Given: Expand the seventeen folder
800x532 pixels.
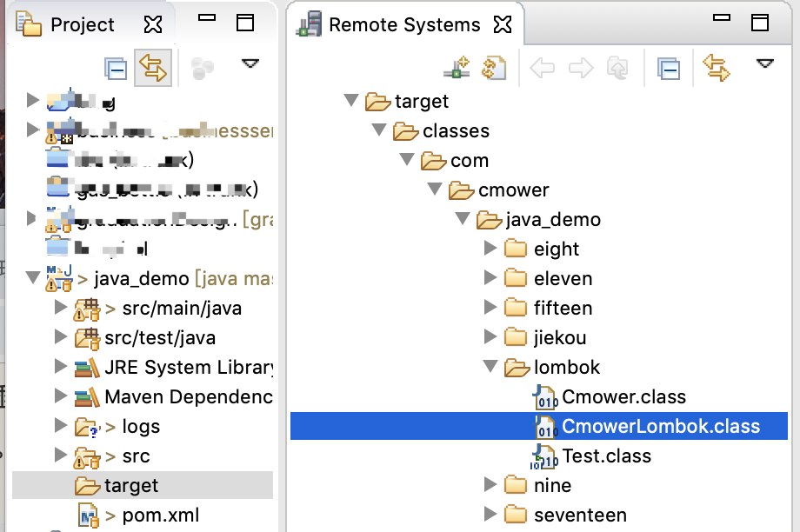Looking at the screenshot, I should coord(490,514).
